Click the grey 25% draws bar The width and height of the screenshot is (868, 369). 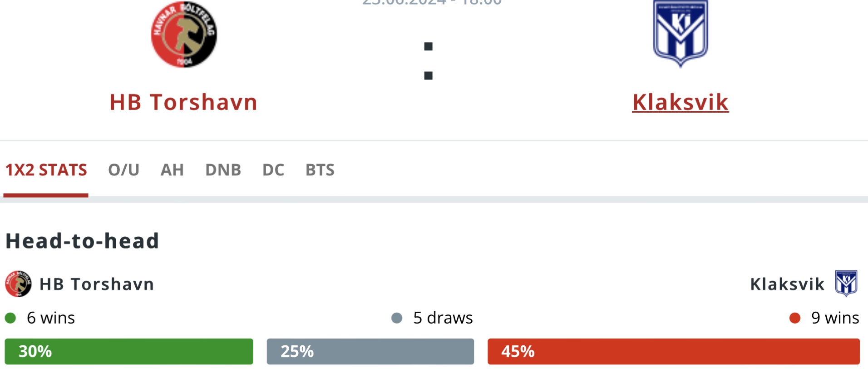370,351
